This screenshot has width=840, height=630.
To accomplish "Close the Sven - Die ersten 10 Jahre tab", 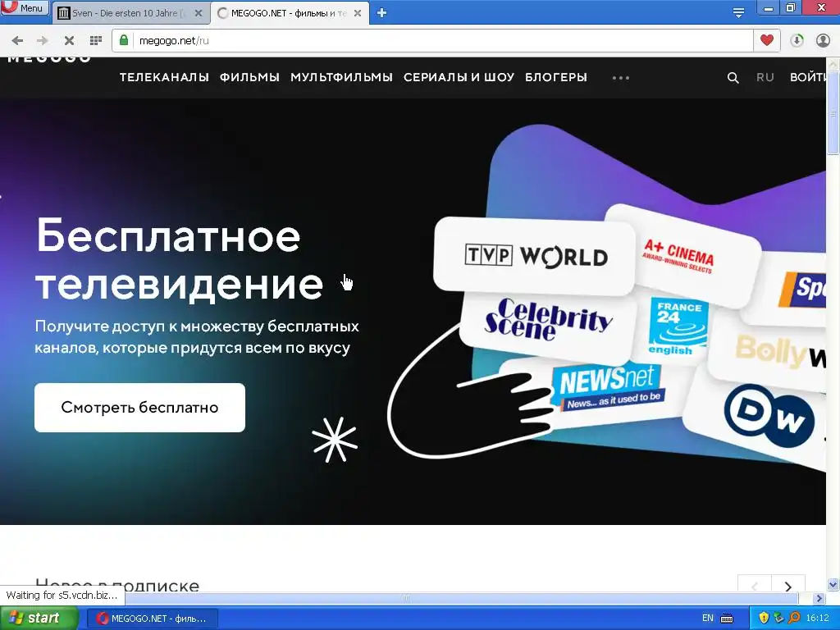I will 199,13.
